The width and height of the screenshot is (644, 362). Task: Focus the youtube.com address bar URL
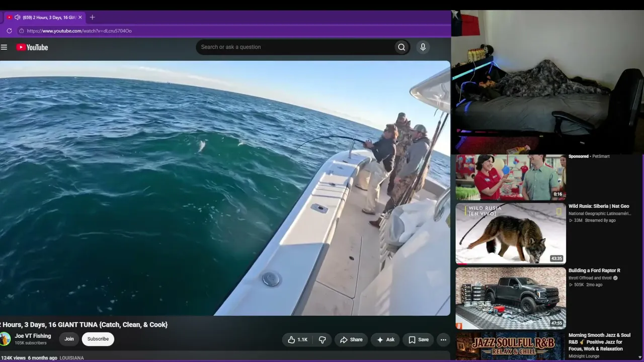(x=79, y=31)
